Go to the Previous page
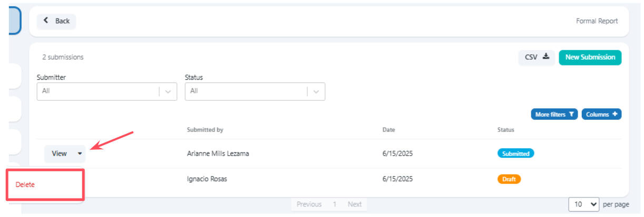The width and height of the screenshot is (644, 217). (309, 204)
